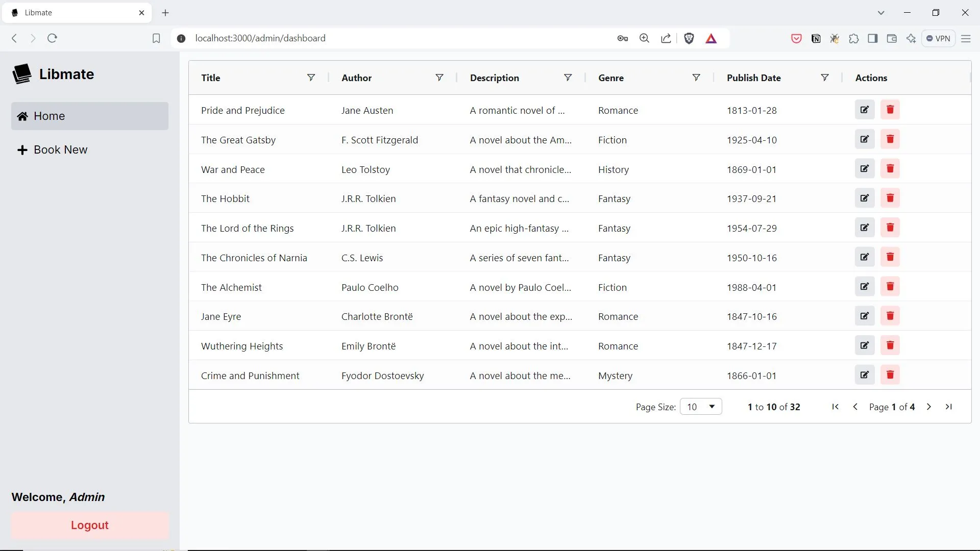Delete The Alchemist book

(890, 287)
